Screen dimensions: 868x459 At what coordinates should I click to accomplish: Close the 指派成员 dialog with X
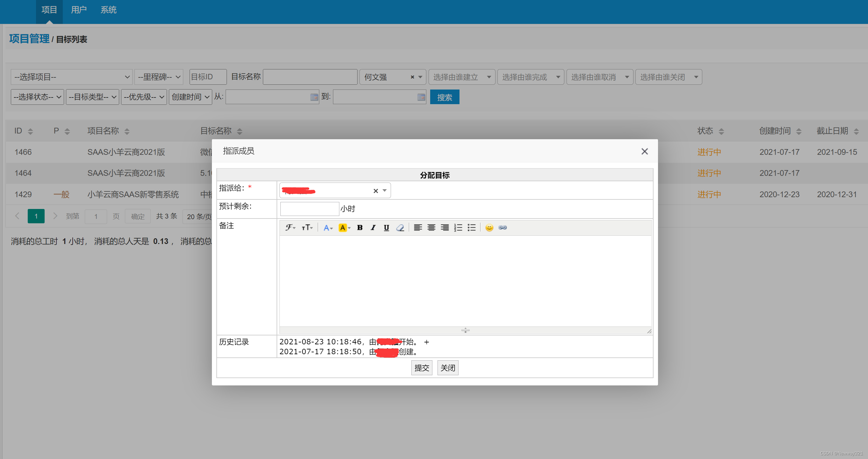click(x=644, y=152)
